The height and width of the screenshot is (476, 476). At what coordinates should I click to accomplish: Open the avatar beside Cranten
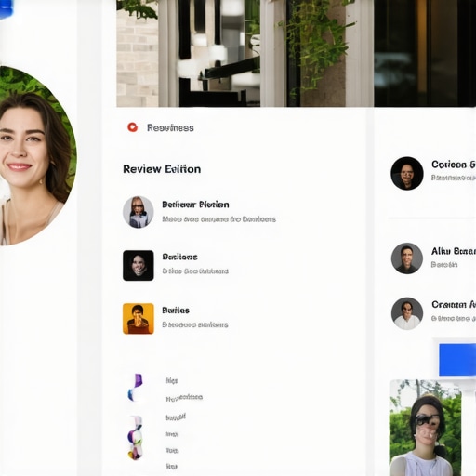407,313
